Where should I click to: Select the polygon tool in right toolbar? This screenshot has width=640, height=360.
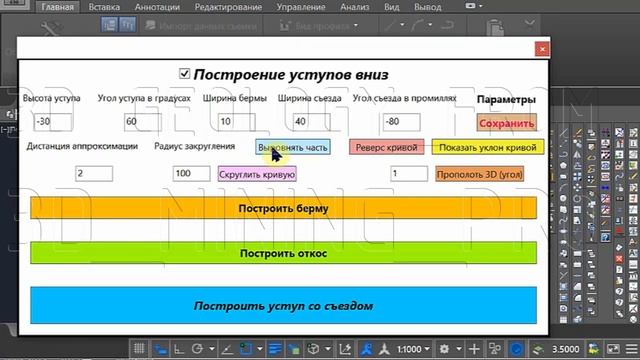563,166
